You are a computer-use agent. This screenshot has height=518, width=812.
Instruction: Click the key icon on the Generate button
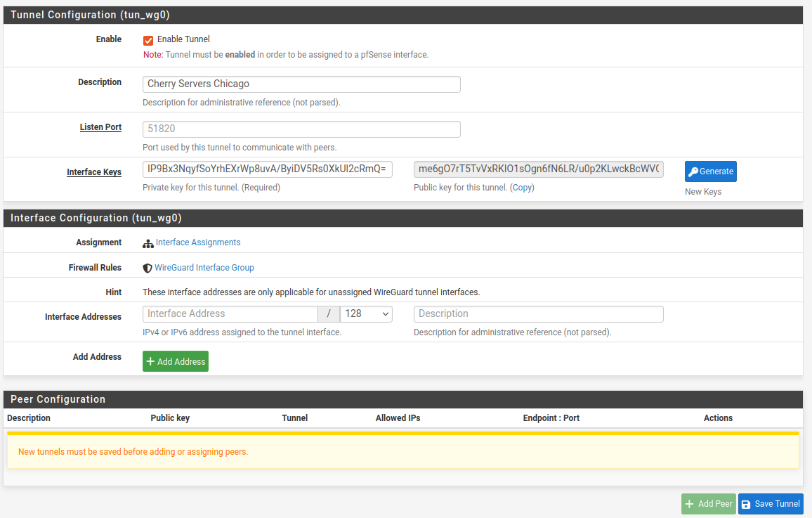693,171
